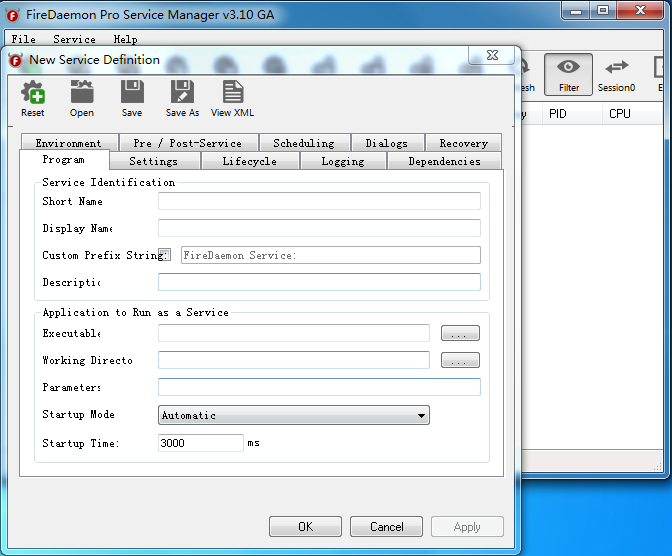
Task: Click the Working Directory input field
Action: (294, 360)
